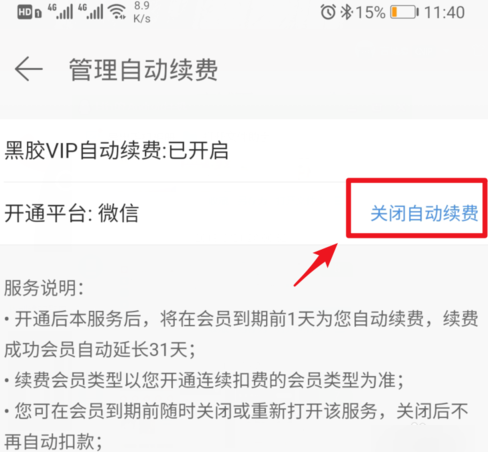Tap the line 再自动扣款
This screenshot has width=488, height=452.
pos(54,442)
